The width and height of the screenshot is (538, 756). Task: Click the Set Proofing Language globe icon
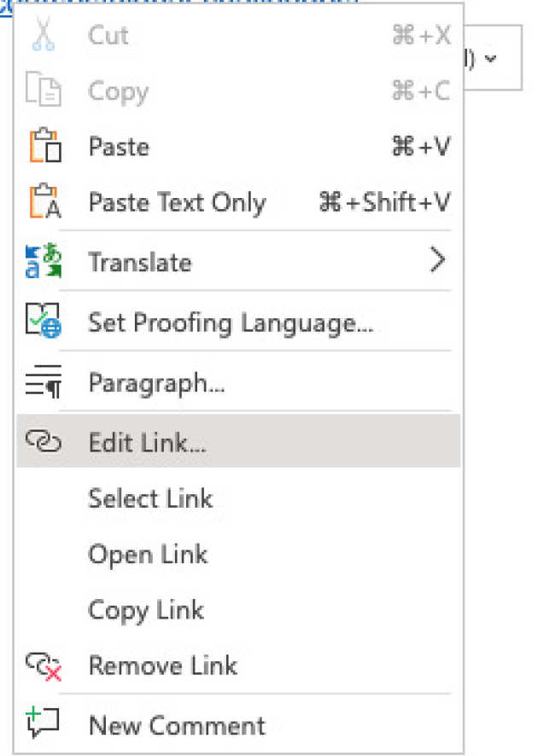[43, 323]
